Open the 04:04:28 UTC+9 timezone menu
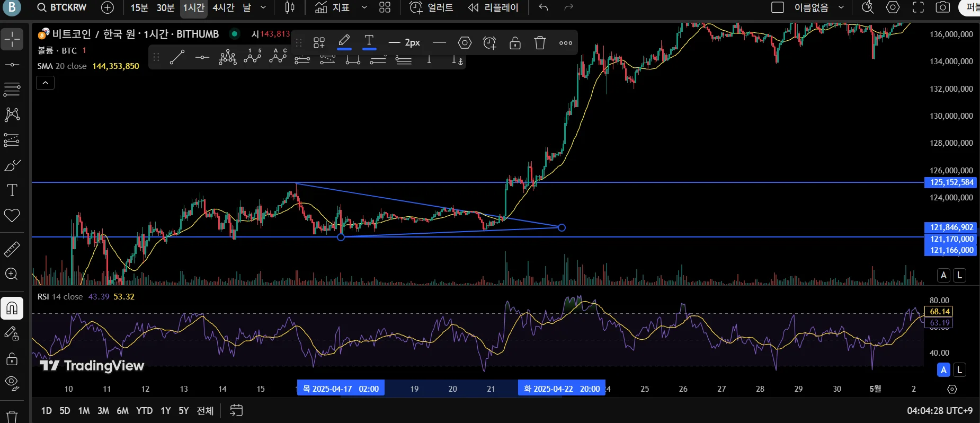The height and width of the screenshot is (423, 980). point(940,411)
